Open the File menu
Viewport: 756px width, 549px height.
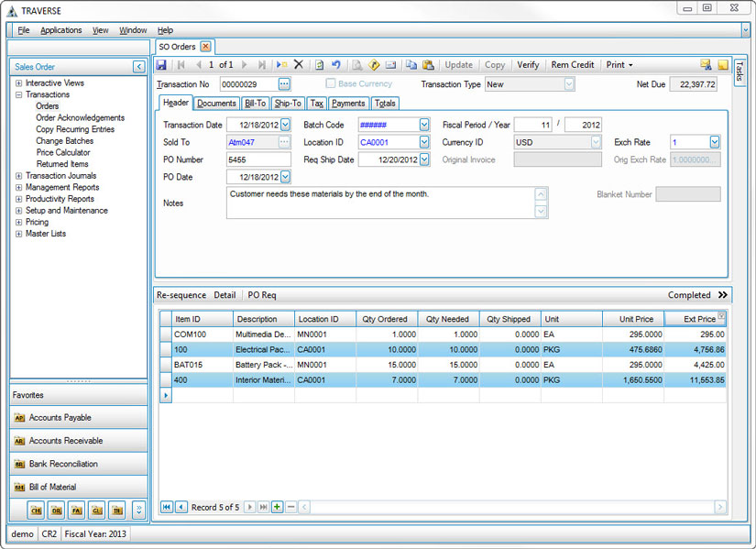[x=24, y=30]
